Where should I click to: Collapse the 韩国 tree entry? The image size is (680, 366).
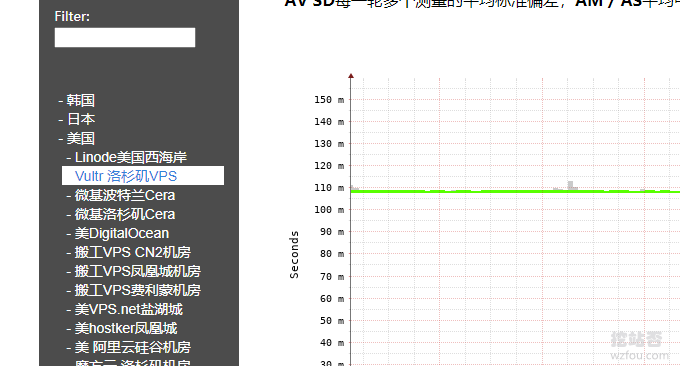[80, 100]
